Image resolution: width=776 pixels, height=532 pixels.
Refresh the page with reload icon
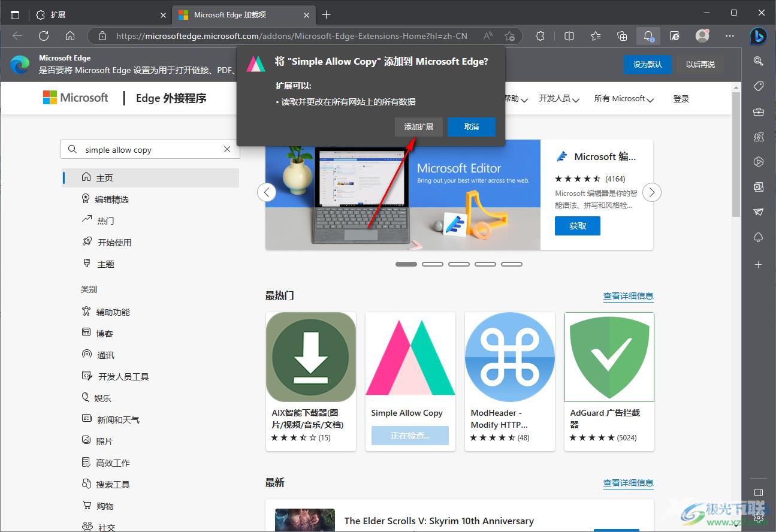[x=44, y=36]
